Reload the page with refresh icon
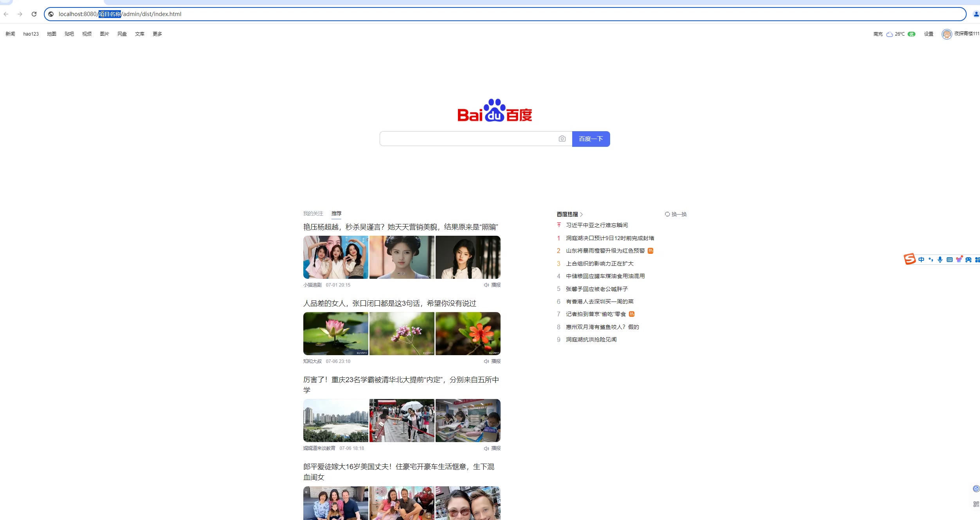This screenshot has width=980, height=520. click(x=34, y=14)
